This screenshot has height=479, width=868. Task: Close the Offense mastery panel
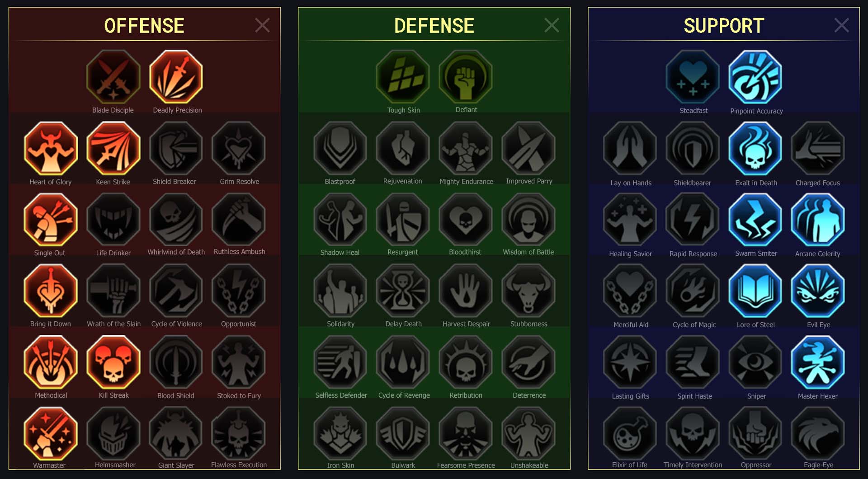tap(262, 25)
